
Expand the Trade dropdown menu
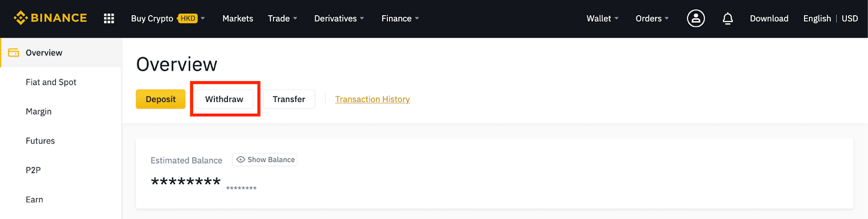(x=282, y=18)
